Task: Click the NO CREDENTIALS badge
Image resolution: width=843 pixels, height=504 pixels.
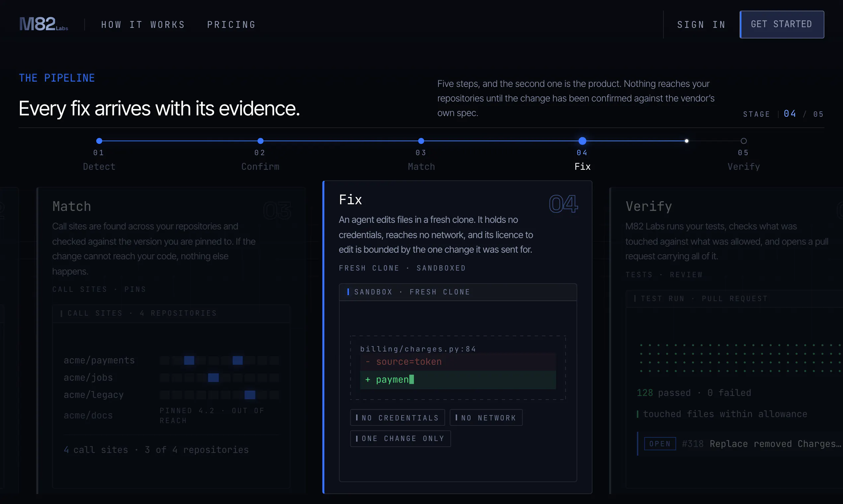Action: point(397,418)
